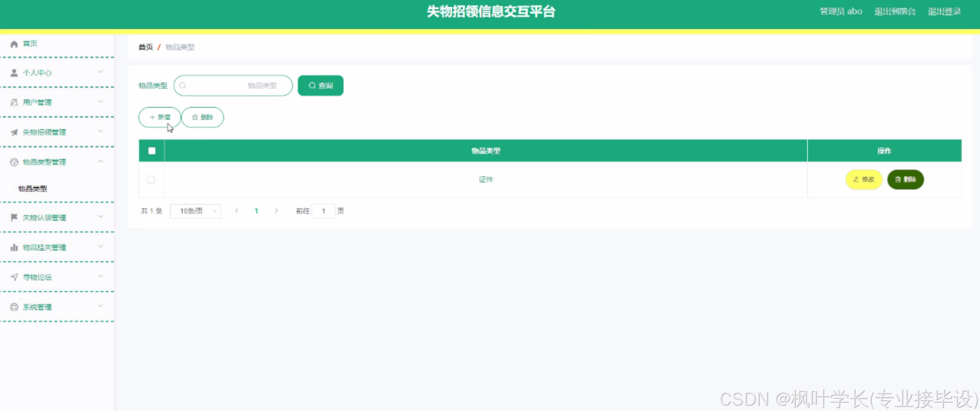Click the go-to page number input
980x415 pixels.
[324, 211]
